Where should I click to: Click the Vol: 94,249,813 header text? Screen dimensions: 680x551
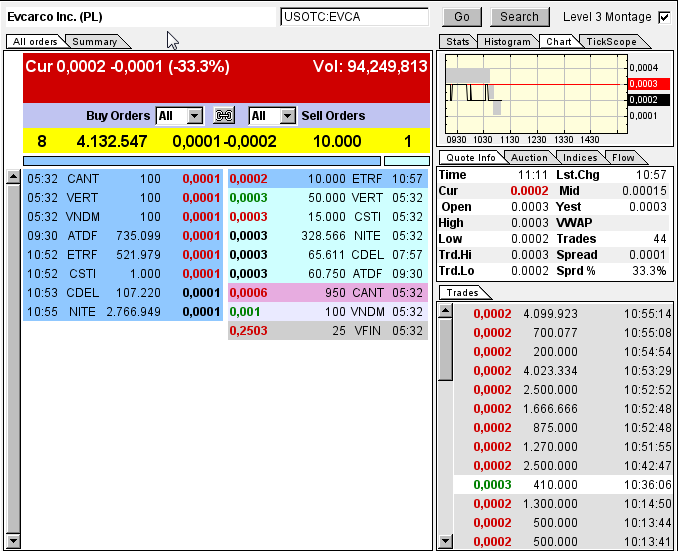370,66
